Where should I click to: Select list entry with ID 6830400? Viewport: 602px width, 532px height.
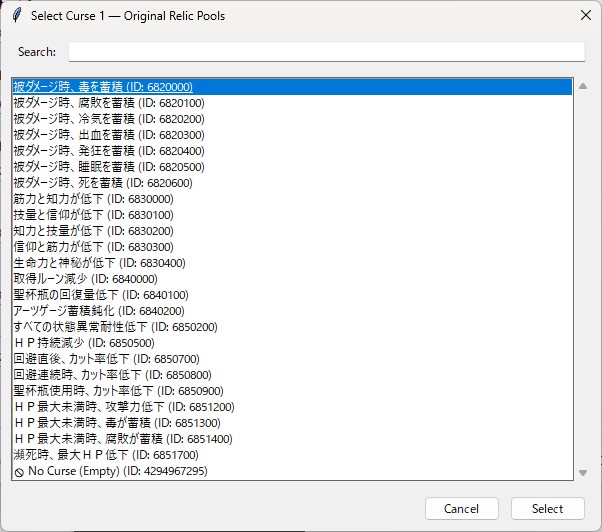(292, 263)
